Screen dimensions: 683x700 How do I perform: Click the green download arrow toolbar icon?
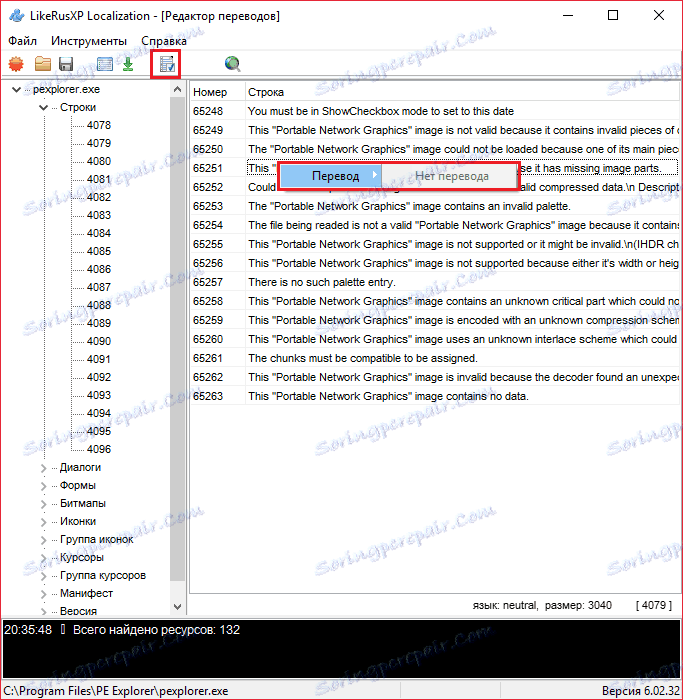point(128,64)
